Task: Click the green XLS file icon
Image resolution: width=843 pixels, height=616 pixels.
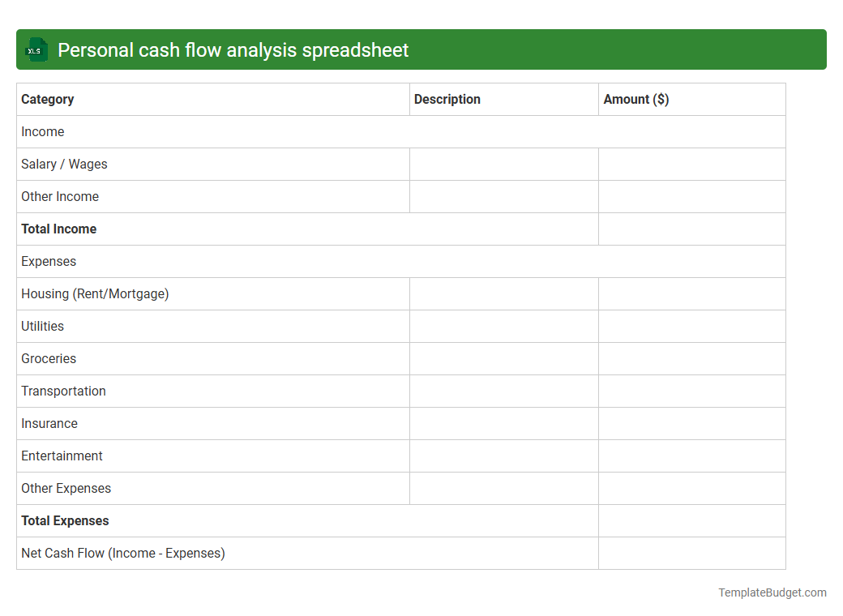Action: click(x=36, y=49)
